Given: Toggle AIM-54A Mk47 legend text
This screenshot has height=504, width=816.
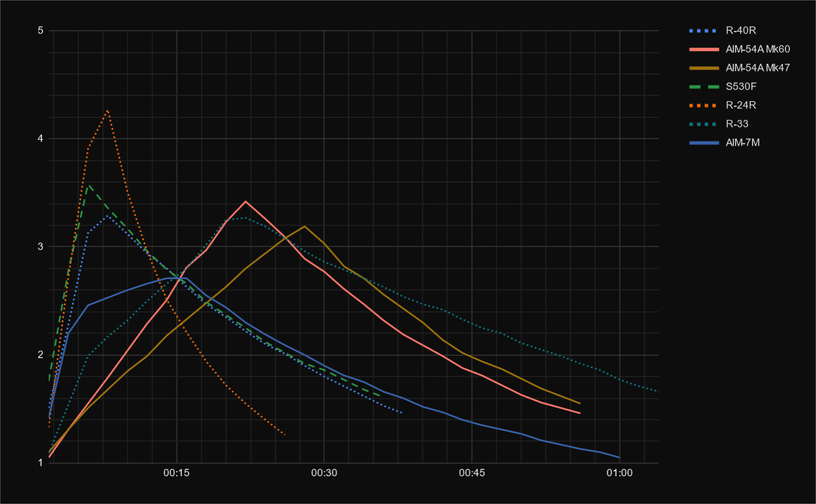Looking at the screenshot, I should [x=758, y=68].
